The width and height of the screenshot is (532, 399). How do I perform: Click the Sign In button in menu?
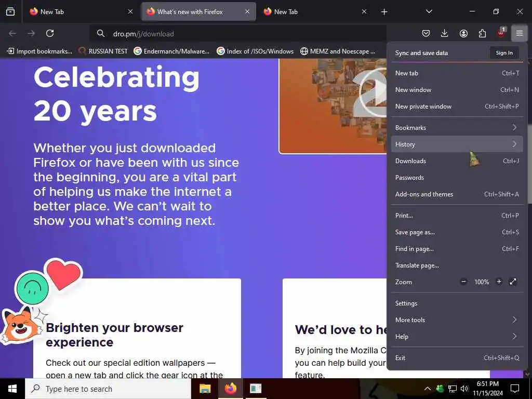click(504, 53)
